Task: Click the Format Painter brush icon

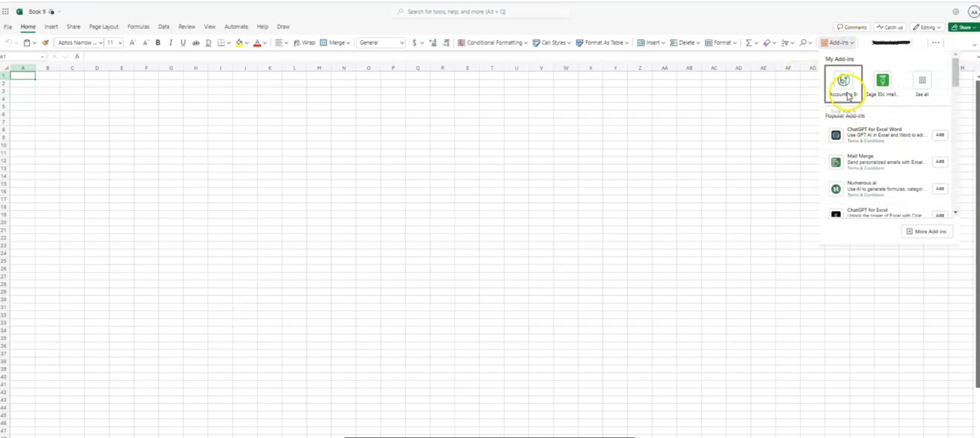Action: (45, 43)
